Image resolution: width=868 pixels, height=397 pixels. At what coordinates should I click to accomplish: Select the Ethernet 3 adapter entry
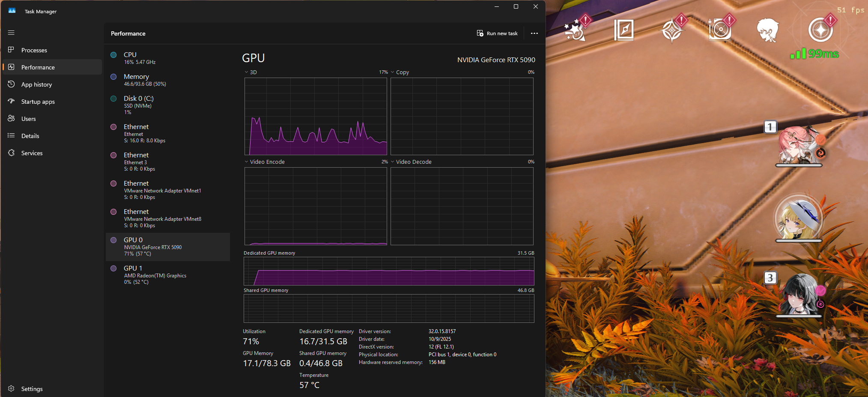point(168,162)
